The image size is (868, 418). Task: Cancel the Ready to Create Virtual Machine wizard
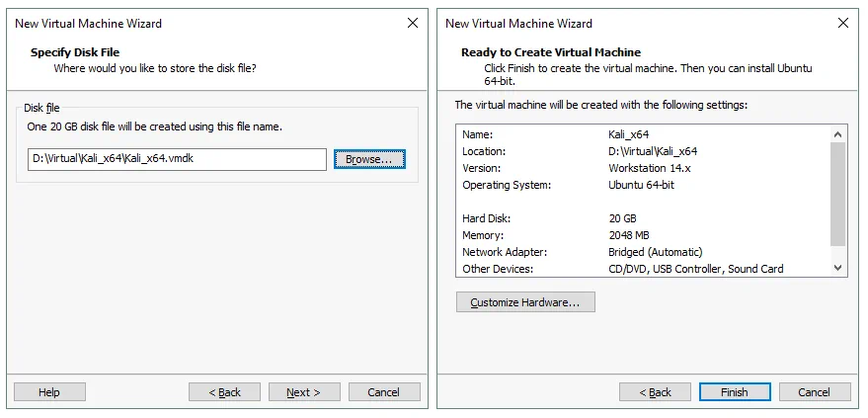(x=815, y=392)
